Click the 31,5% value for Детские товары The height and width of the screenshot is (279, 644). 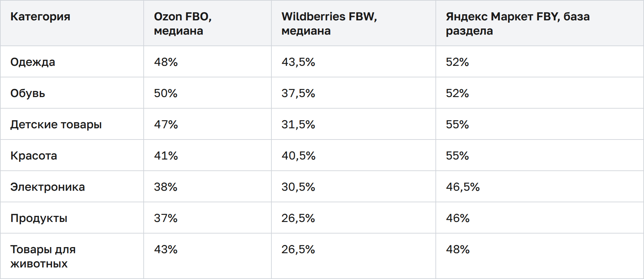pos(298,125)
